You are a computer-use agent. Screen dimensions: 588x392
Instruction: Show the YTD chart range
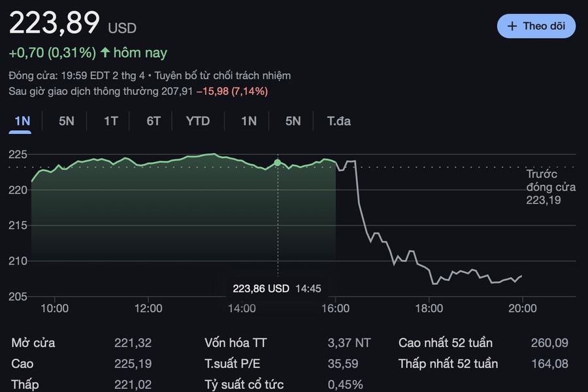[x=198, y=121]
